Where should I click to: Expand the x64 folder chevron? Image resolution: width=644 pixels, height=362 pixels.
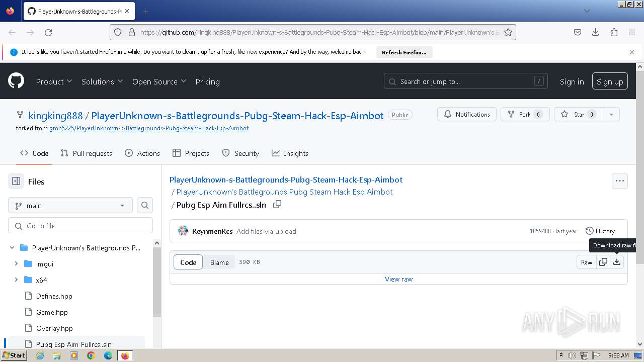pyautogui.click(x=16, y=280)
